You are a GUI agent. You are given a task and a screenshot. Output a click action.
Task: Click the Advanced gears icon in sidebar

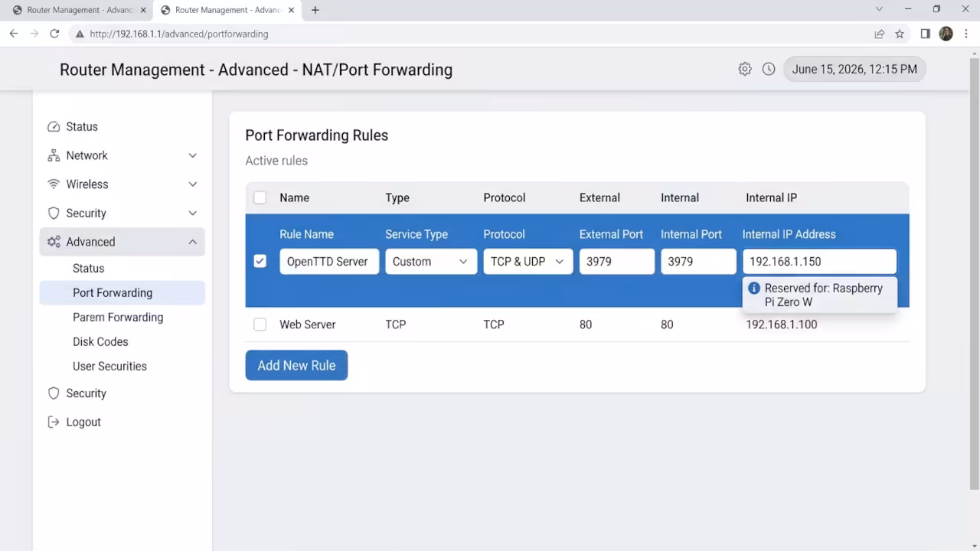point(54,242)
